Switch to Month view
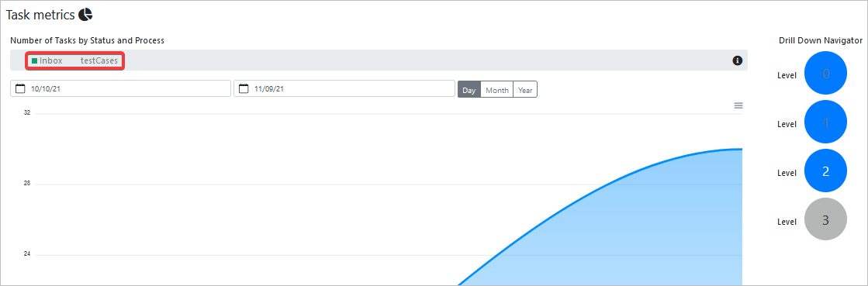 [x=496, y=90]
